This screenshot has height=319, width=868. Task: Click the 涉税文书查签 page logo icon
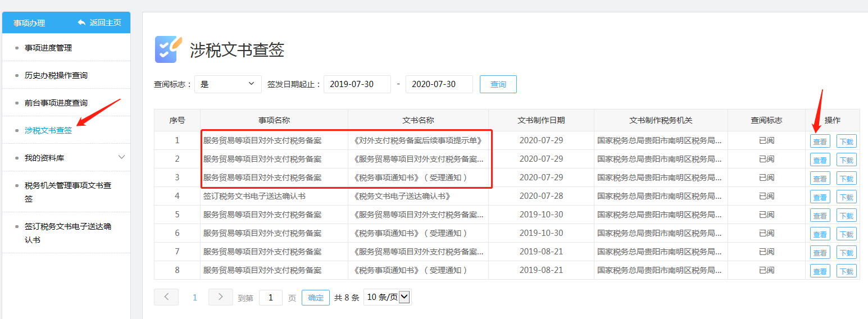pos(168,49)
